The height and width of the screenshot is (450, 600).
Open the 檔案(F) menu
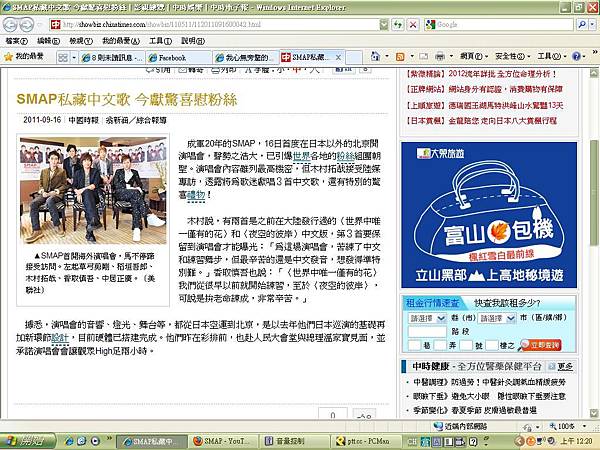click(x=16, y=41)
